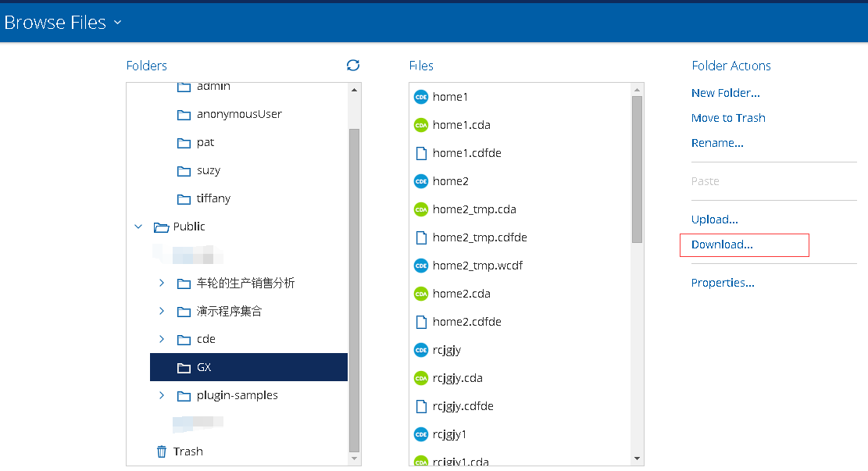Image resolution: width=868 pixels, height=471 pixels.
Task: Select the pat folder
Action: pyautogui.click(x=205, y=142)
